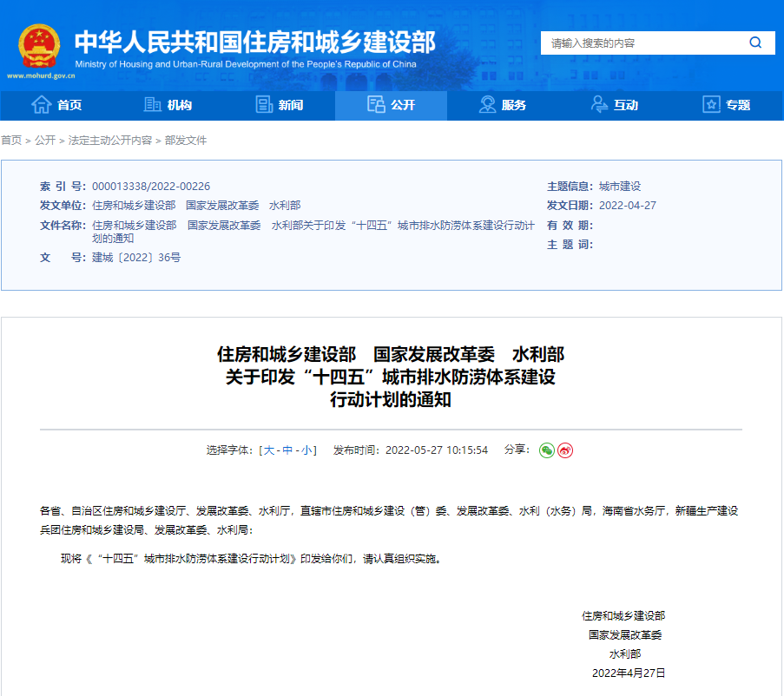Screen dimensions: 784x696
Task: Set font size to 小
Action: coord(306,450)
